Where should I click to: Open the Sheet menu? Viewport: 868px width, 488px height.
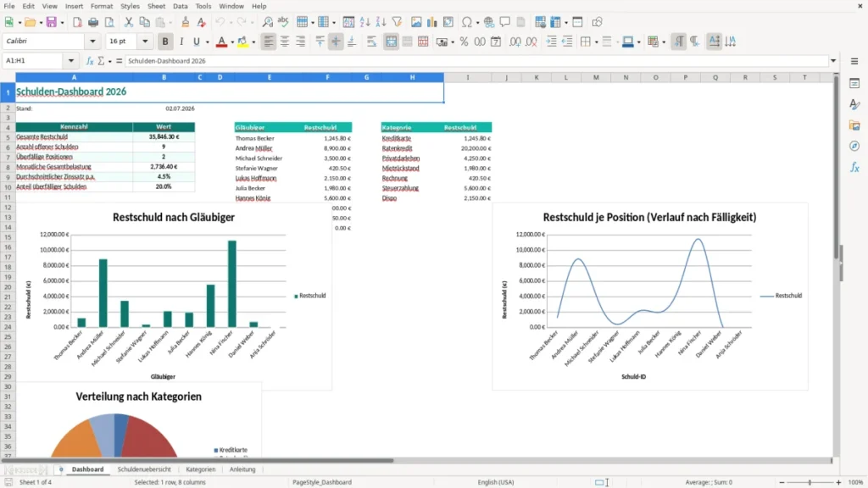(156, 6)
